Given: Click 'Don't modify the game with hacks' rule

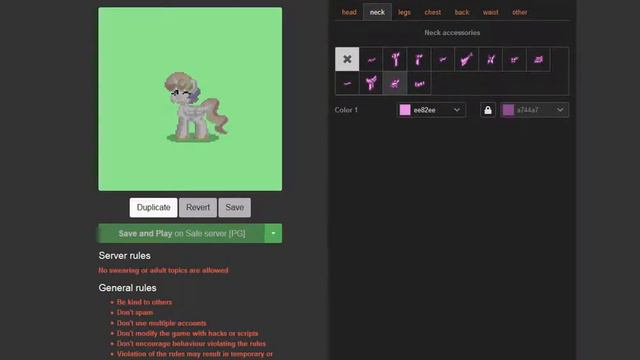Looking at the screenshot, I should click(x=187, y=333).
